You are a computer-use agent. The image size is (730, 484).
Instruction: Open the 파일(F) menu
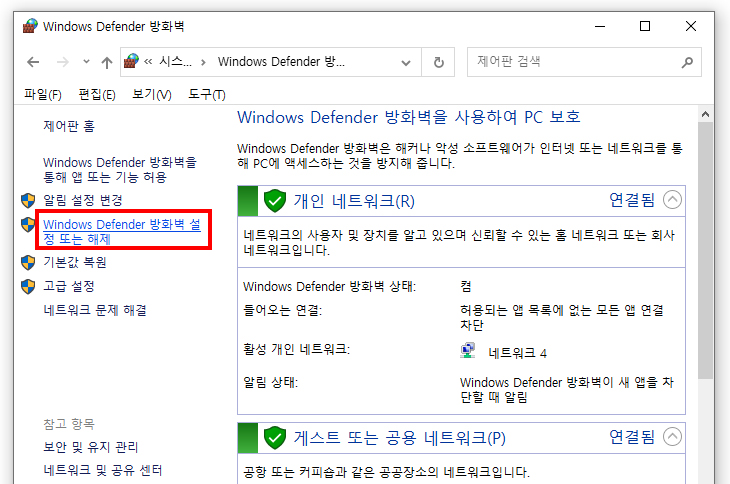(43, 95)
